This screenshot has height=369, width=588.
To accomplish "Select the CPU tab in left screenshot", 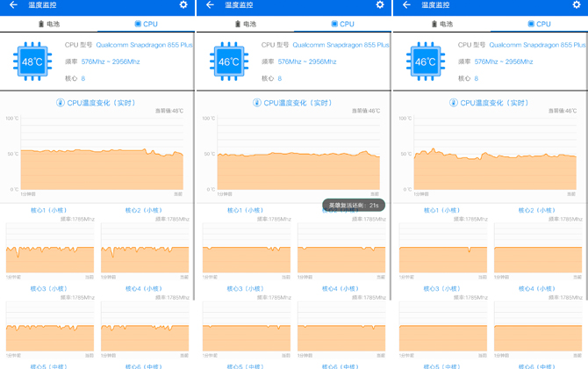I will coord(147,24).
